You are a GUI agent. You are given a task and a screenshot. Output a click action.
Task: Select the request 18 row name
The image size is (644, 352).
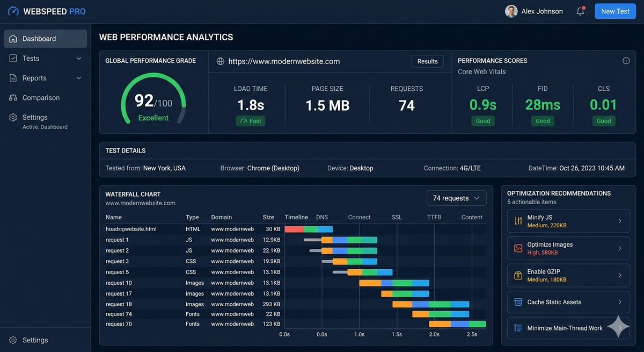pyautogui.click(x=119, y=304)
